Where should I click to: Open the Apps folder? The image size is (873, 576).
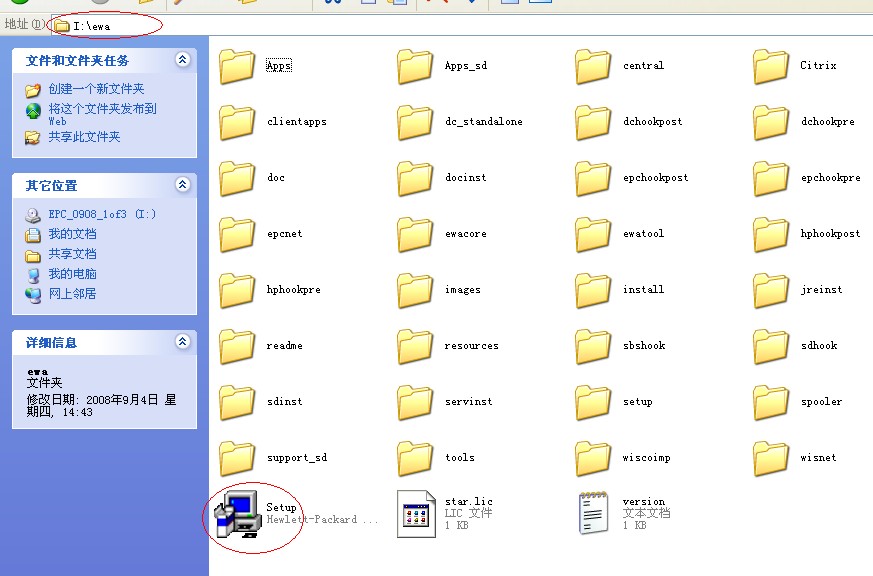pyautogui.click(x=238, y=66)
